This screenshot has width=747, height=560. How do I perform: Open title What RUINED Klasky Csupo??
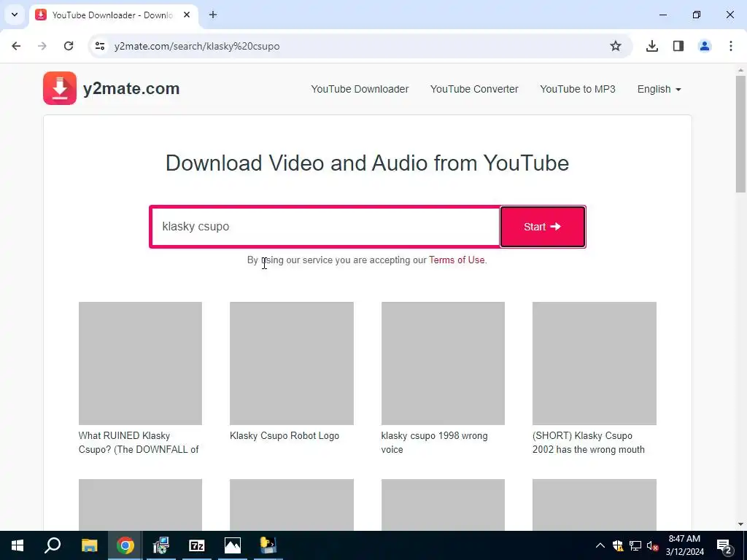pyautogui.click(x=139, y=443)
